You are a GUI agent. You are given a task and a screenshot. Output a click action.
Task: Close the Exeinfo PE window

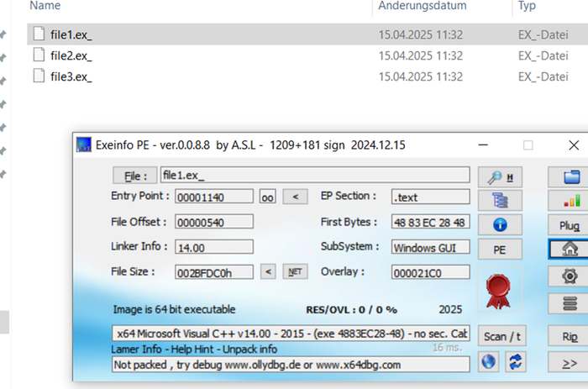(x=574, y=145)
